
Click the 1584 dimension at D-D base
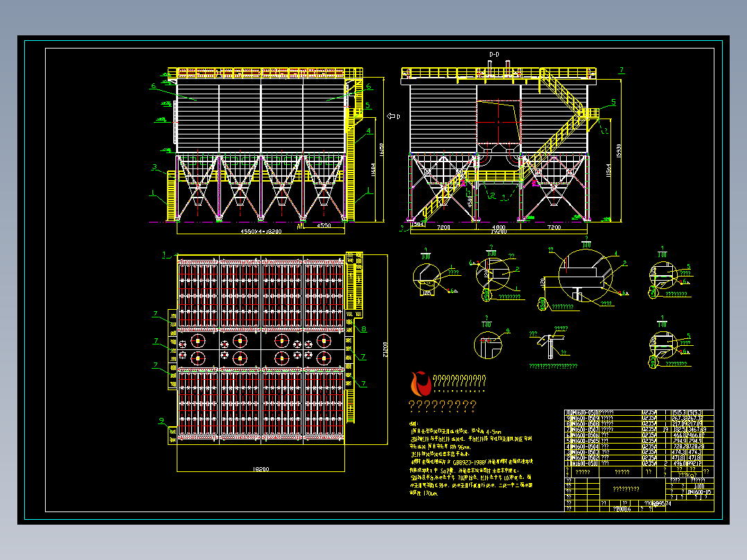tap(417, 225)
